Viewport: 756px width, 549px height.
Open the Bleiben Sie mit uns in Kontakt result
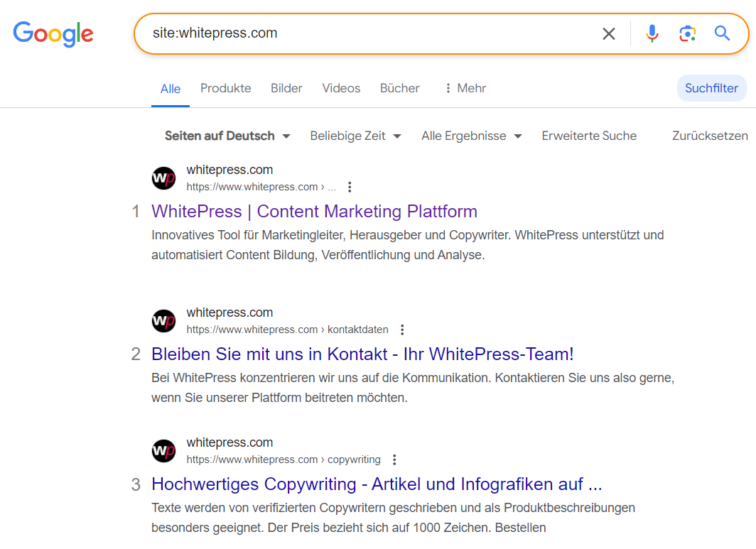(x=362, y=354)
